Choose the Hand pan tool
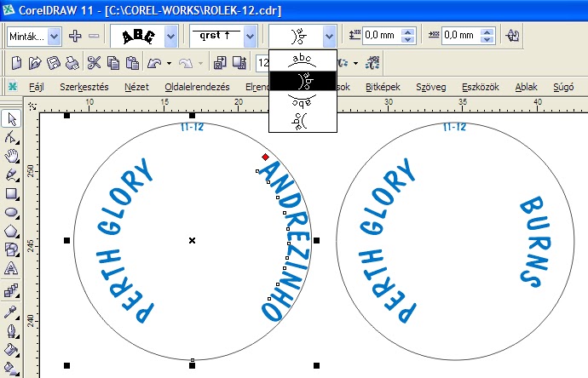The image size is (588, 378). (12, 156)
